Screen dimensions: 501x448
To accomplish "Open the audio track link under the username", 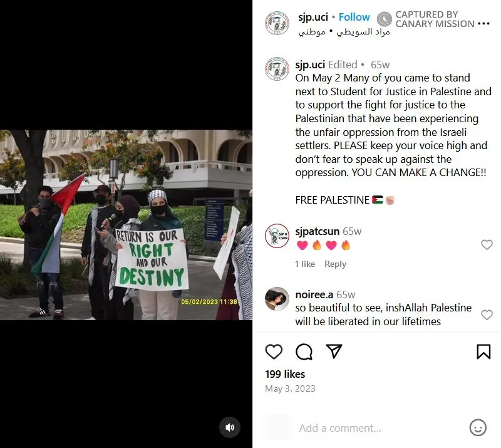I will click(x=344, y=32).
